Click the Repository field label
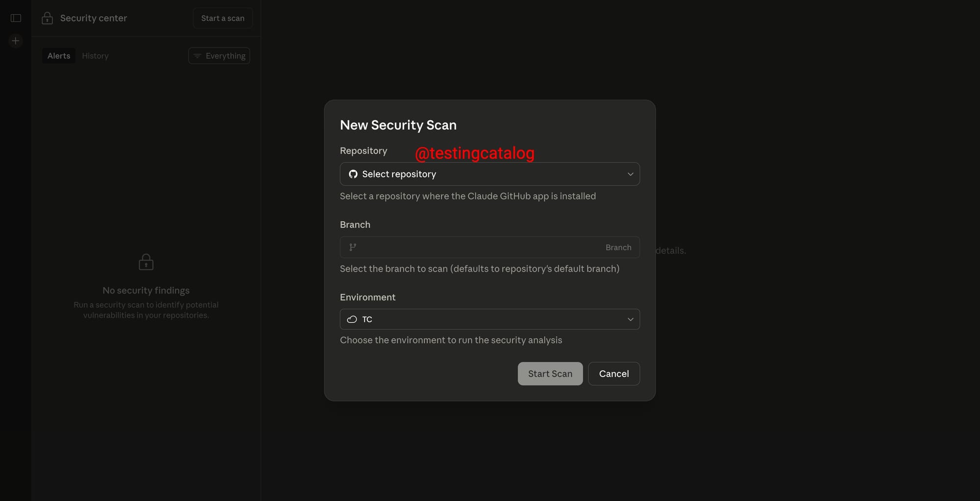The width and height of the screenshot is (980, 501). (364, 150)
